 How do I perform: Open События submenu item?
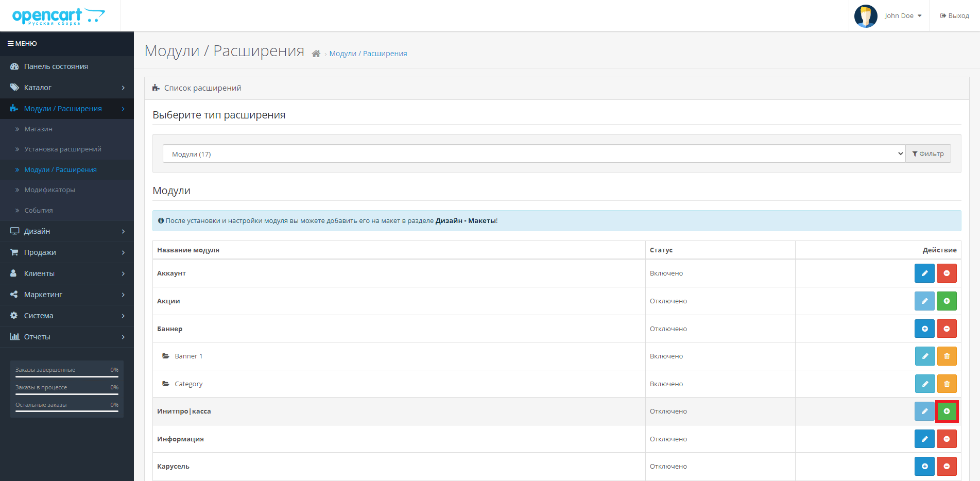pyautogui.click(x=67, y=210)
